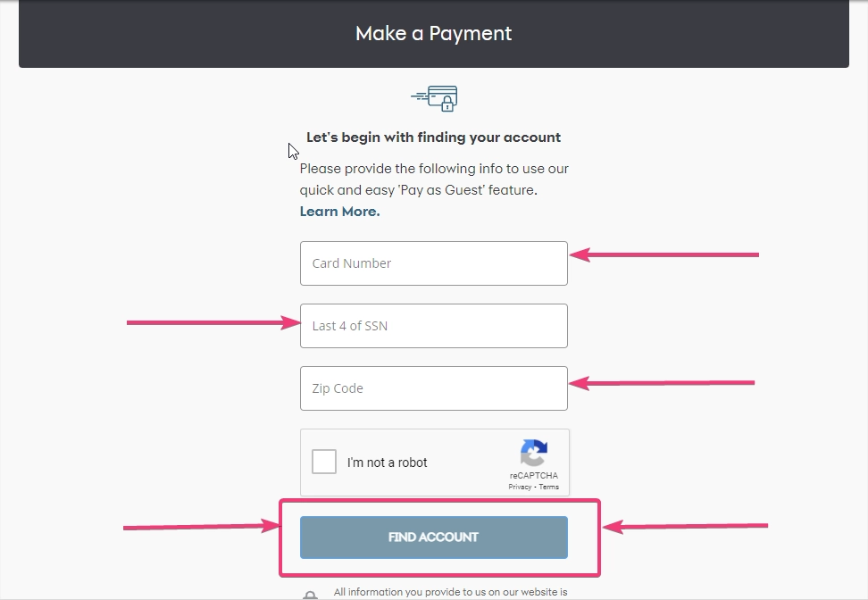Click the padlock icon beside security notice
Screen dimensions: 868x600
coord(311,596)
